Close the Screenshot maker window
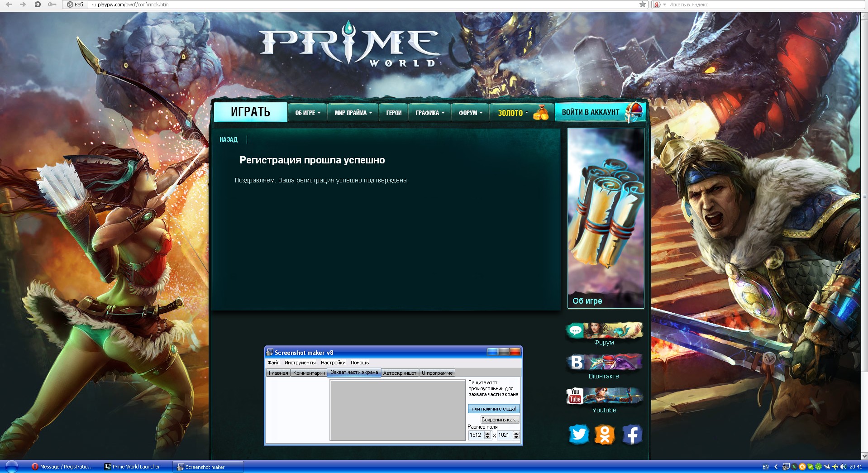Screen dimensions: 868x473 tap(515, 352)
